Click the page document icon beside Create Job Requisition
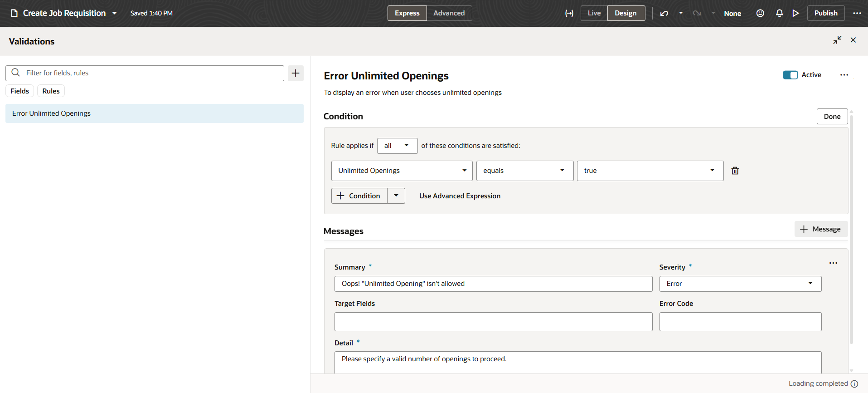 14,13
